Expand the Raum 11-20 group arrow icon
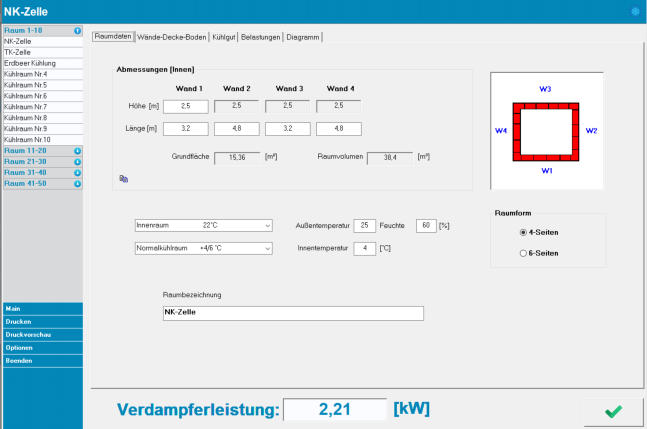This screenshot has height=429, width=647. tap(78, 151)
